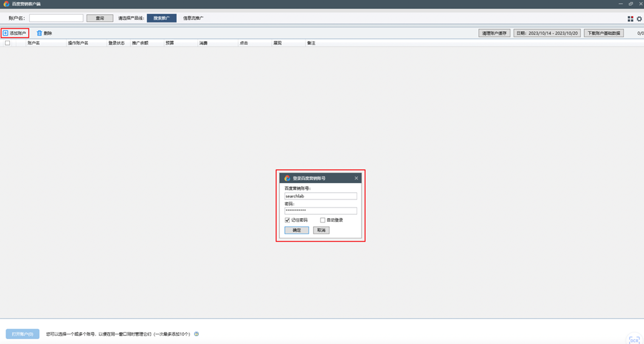644x344 pixels.
Task: Click the 添加账户 plus icon
Action: 6,33
